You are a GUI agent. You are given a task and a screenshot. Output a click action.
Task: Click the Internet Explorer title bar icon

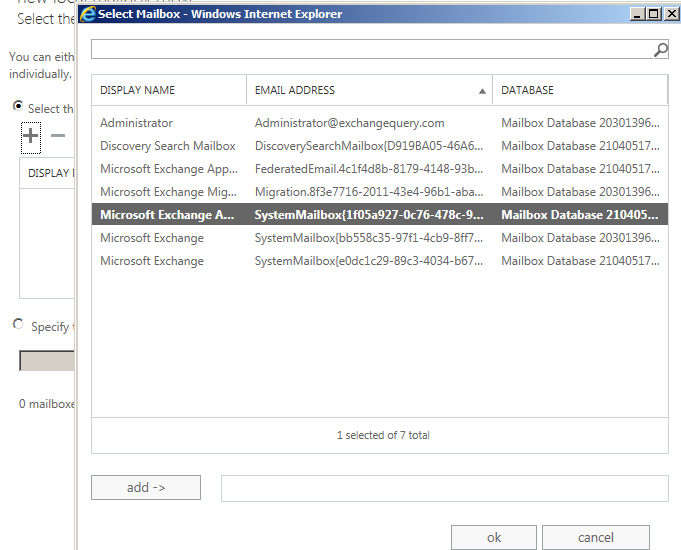tap(88, 14)
